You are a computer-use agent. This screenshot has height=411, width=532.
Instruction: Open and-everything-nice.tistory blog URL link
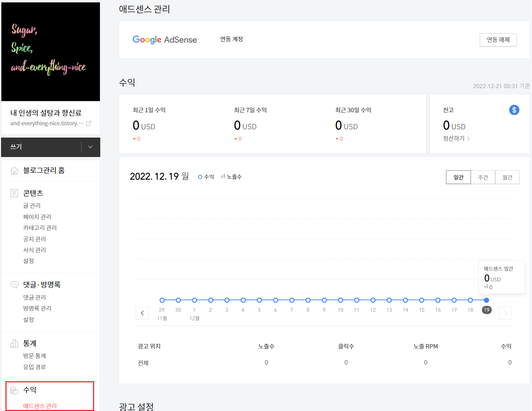click(47, 123)
